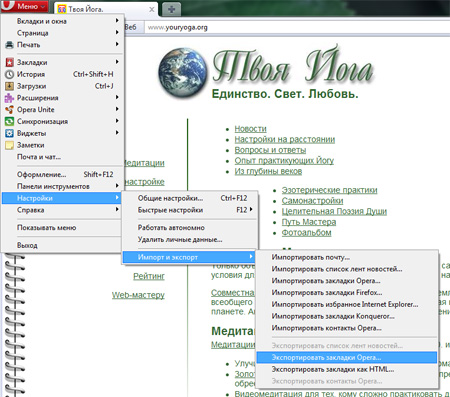Screen dimensions: 450x397
Task: Click the Widgets gear icon
Action: (9, 133)
